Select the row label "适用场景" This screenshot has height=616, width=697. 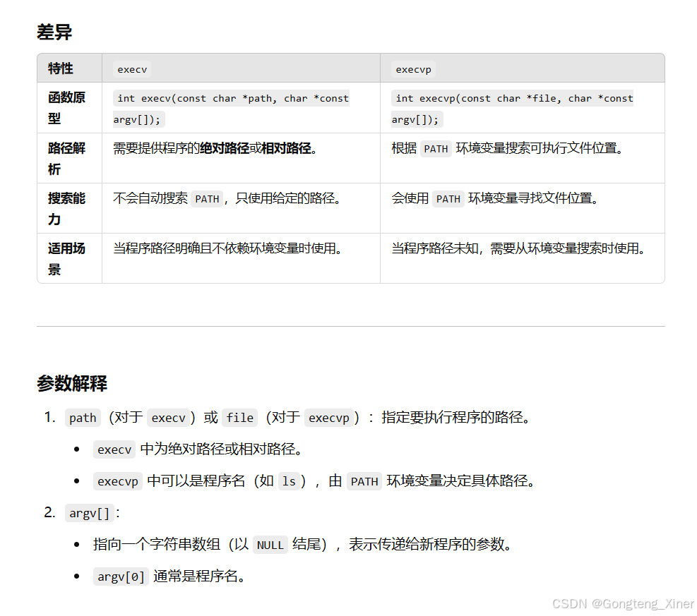[66, 259]
